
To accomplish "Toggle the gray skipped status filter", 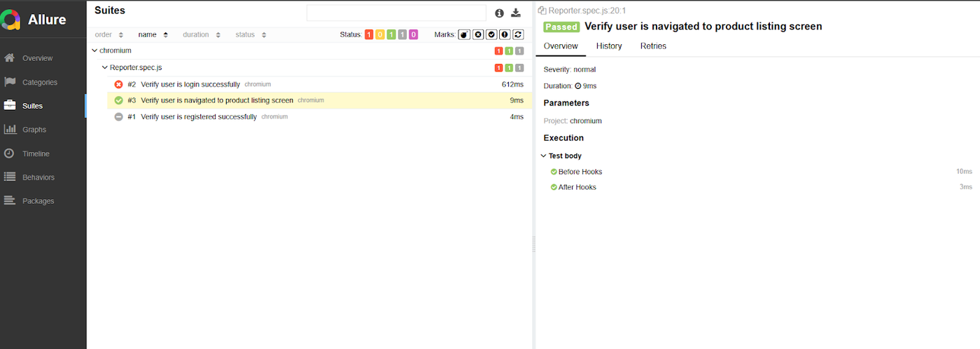I will click(x=402, y=34).
